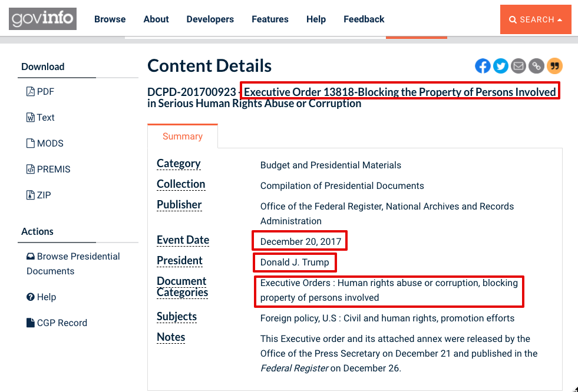Click the email share icon
The height and width of the screenshot is (392, 578).
tap(518, 67)
